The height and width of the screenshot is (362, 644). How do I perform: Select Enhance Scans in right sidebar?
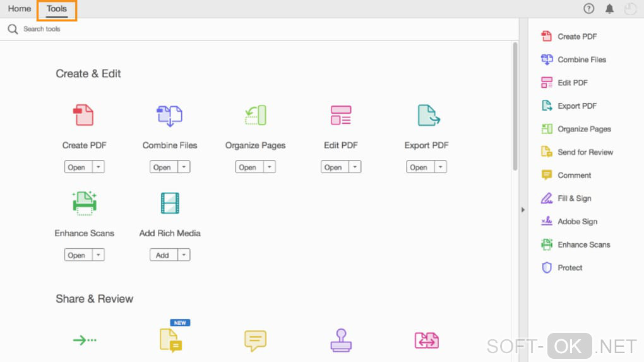[576, 244]
